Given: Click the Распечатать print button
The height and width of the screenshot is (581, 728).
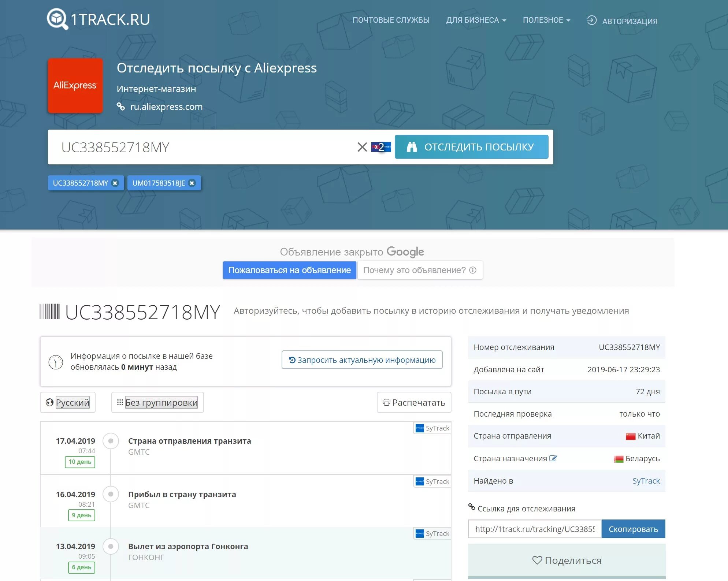Looking at the screenshot, I should [414, 402].
